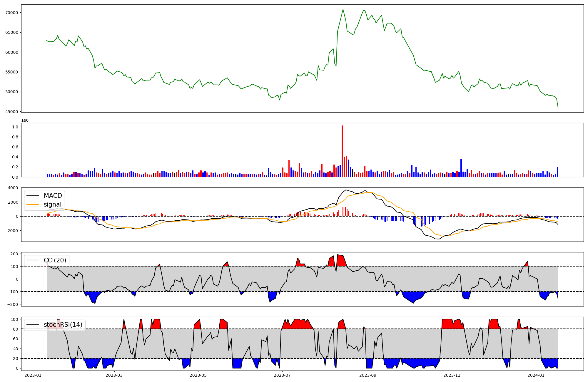Click the 70000 price axis tick label
Viewport: 588px width, 382px height.
(12, 13)
